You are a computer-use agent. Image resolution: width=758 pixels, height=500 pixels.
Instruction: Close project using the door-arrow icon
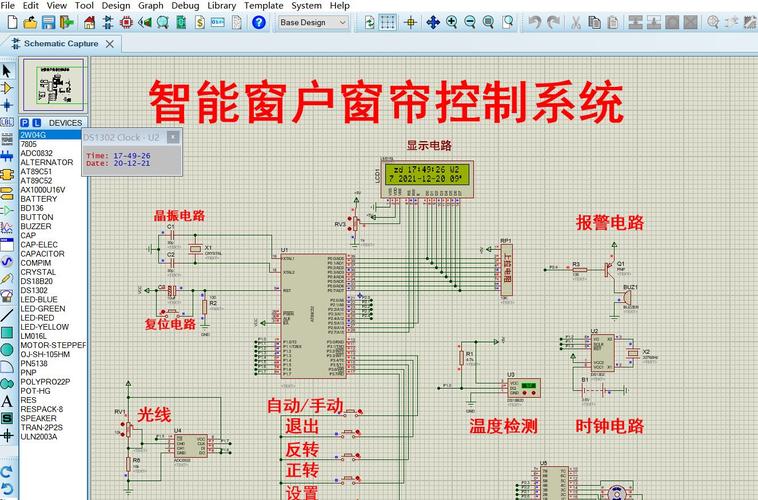click(x=67, y=22)
